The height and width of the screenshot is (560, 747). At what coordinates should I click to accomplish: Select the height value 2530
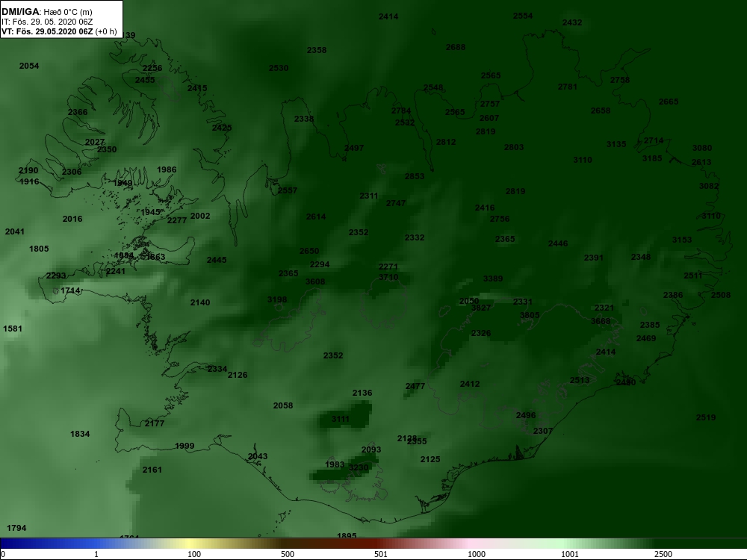point(278,68)
